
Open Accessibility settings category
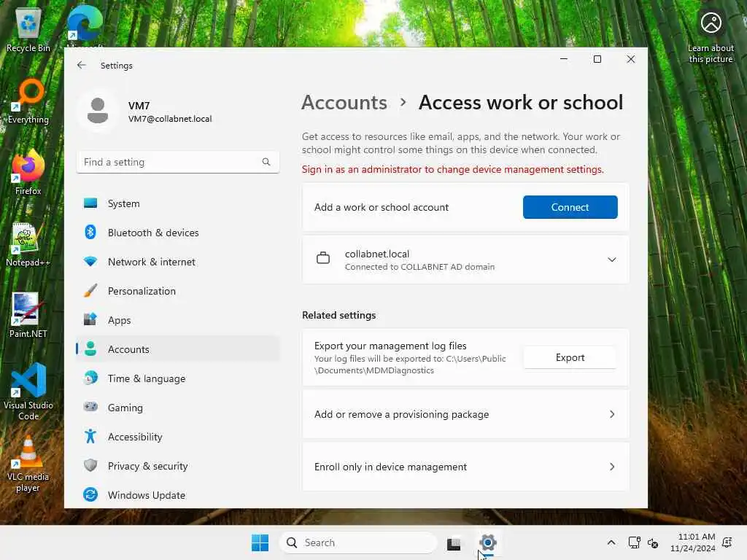178,436
